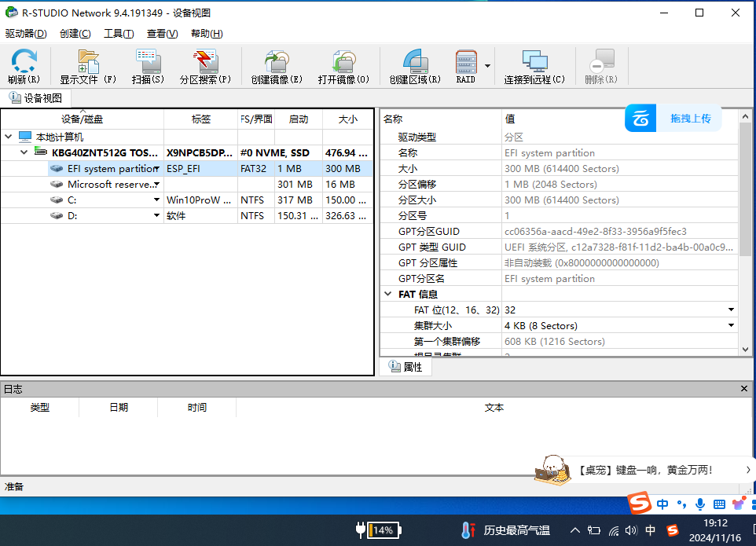Click the Create Region (创建区域) icon
756x546 pixels.
(415, 66)
